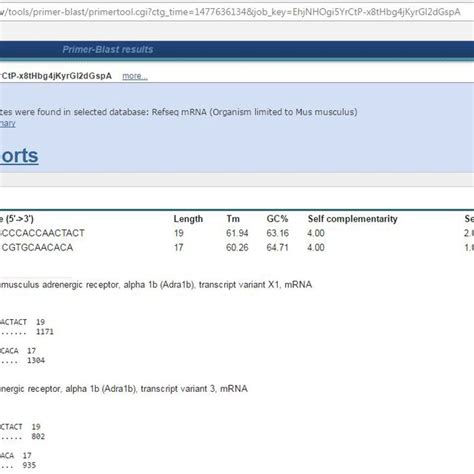
Task: Click the browser address bar URL
Action: [230, 12]
